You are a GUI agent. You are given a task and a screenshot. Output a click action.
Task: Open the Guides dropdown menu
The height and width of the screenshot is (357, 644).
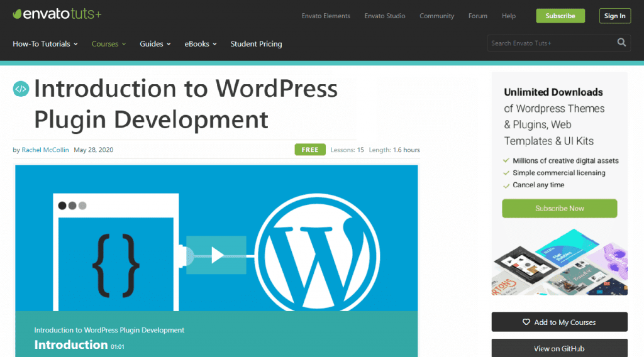point(155,44)
